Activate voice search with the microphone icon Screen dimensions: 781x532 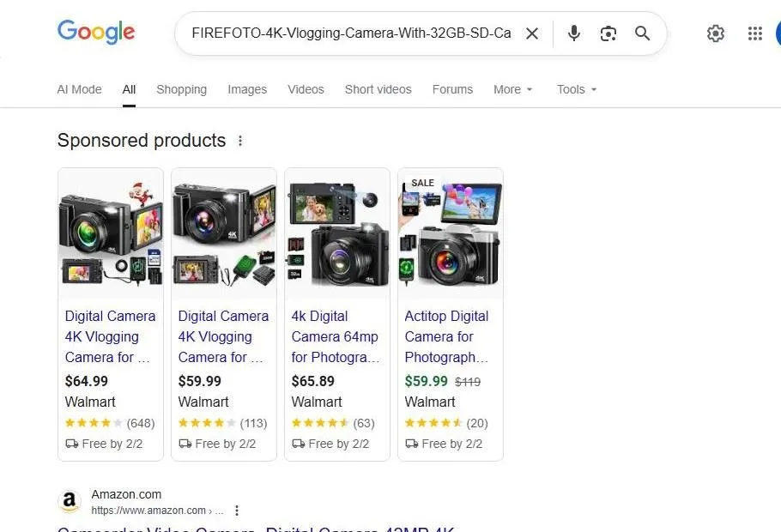coord(573,33)
